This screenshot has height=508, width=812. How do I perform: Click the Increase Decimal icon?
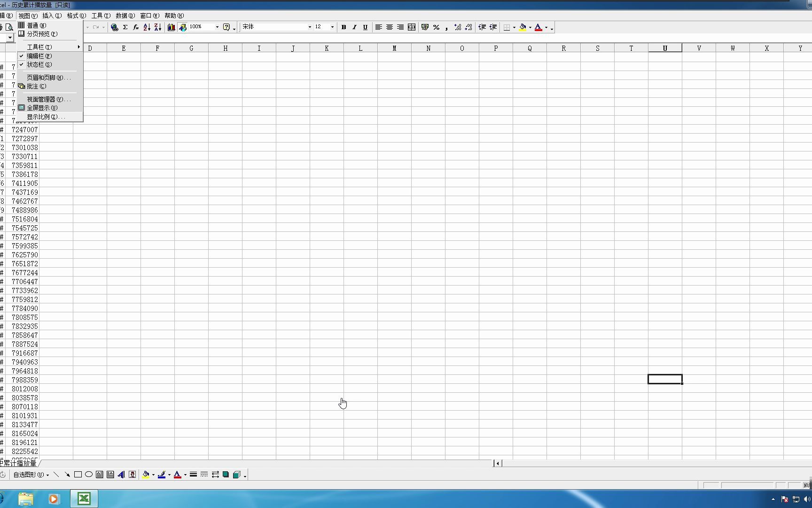click(x=458, y=27)
